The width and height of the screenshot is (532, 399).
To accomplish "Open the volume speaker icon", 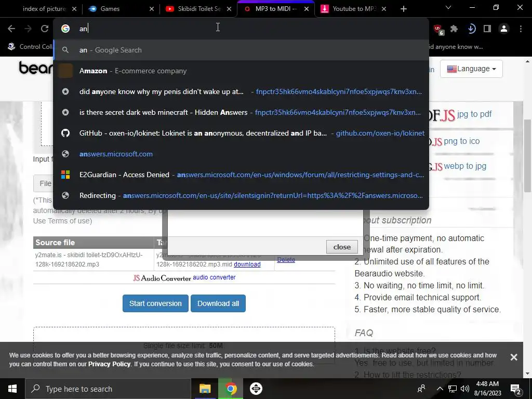I will 465,389.
